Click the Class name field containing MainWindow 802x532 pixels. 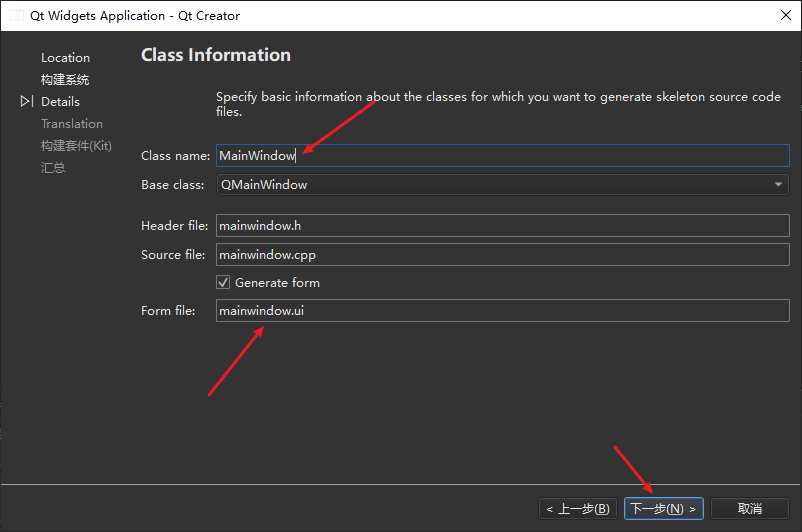coord(502,156)
